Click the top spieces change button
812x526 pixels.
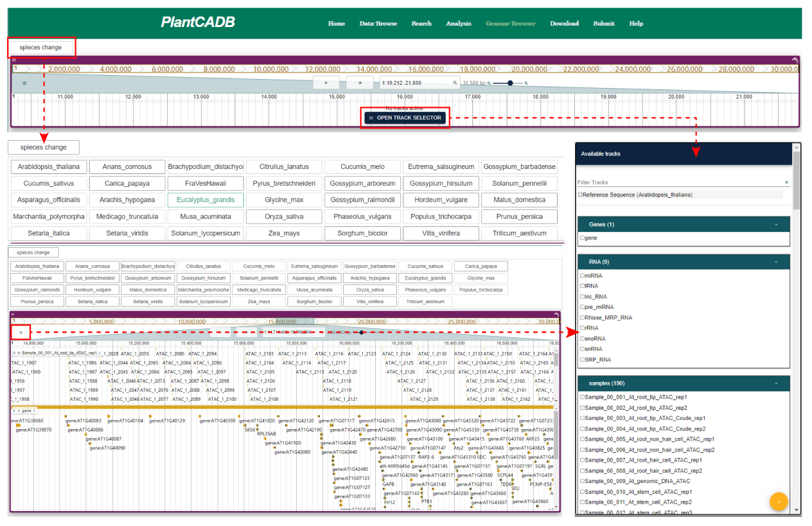point(40,48)
